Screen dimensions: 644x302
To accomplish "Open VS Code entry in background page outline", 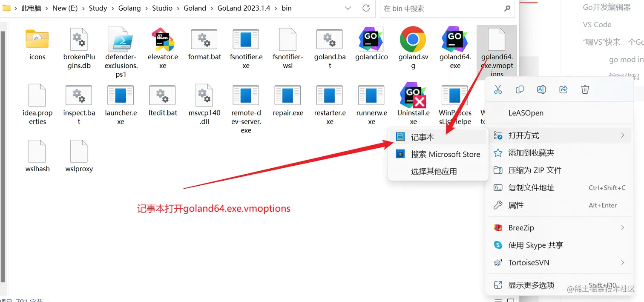I will [x=597, y=25].
